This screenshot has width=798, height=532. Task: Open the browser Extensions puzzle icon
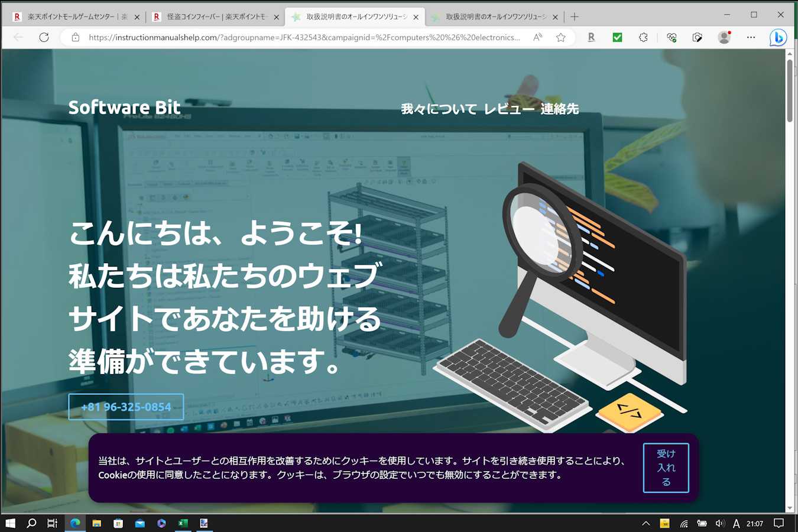(643, 37)
